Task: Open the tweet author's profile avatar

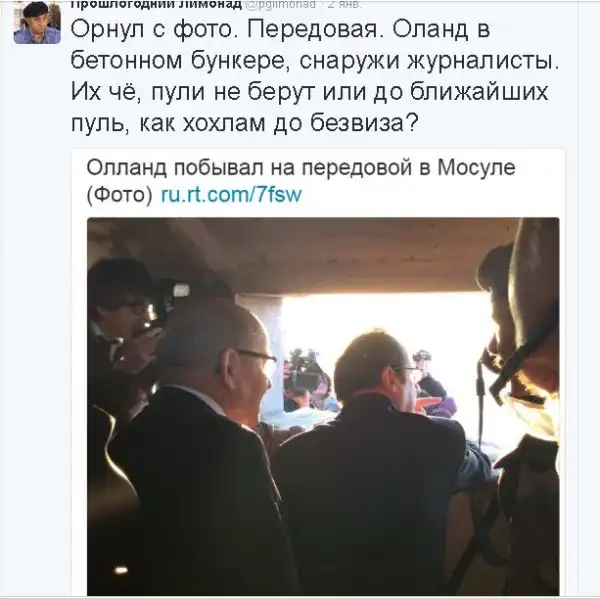Action: tap(37, 21)
